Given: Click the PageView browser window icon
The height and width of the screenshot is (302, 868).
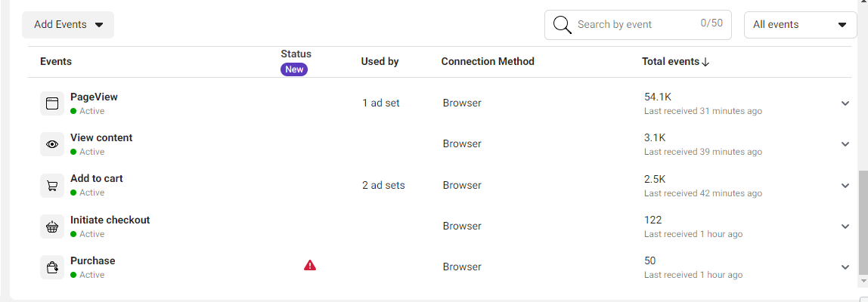Looking at the screenshot, I should coord(52,103).
